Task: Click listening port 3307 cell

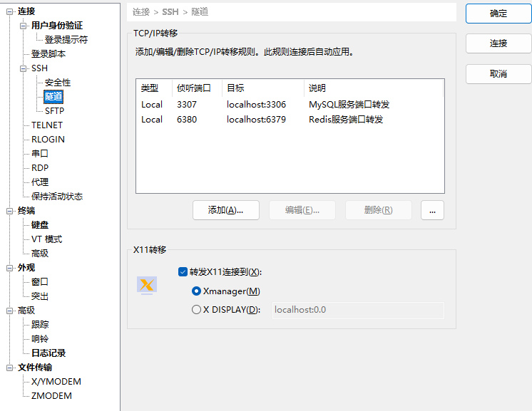Action: (x=187, y=105)
